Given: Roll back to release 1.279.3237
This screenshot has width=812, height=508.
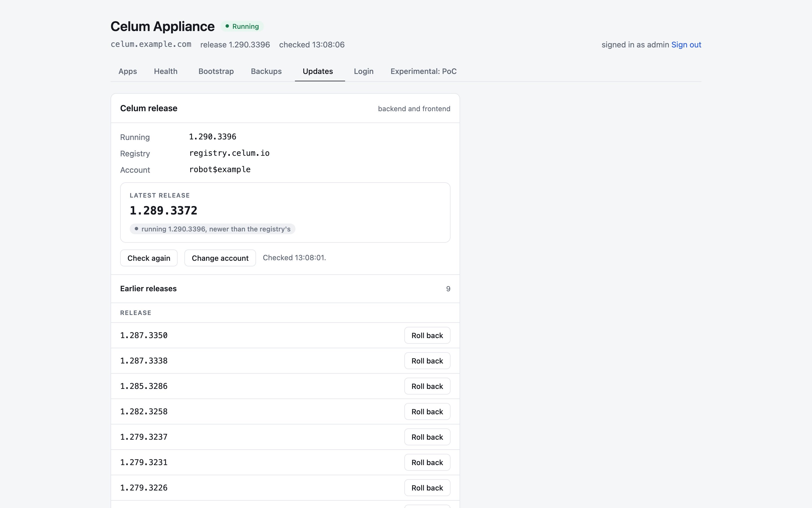Looking at the screenshot, I should (x=427, y=437).
